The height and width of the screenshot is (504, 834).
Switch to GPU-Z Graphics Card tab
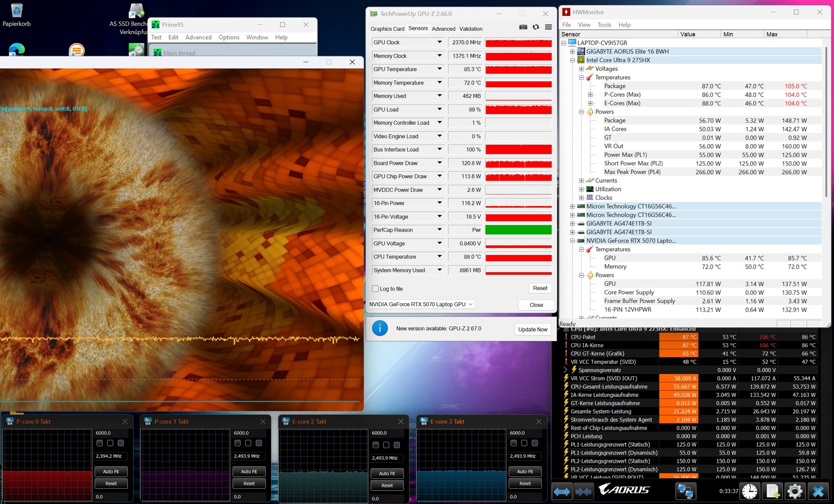tap(387, 29)
